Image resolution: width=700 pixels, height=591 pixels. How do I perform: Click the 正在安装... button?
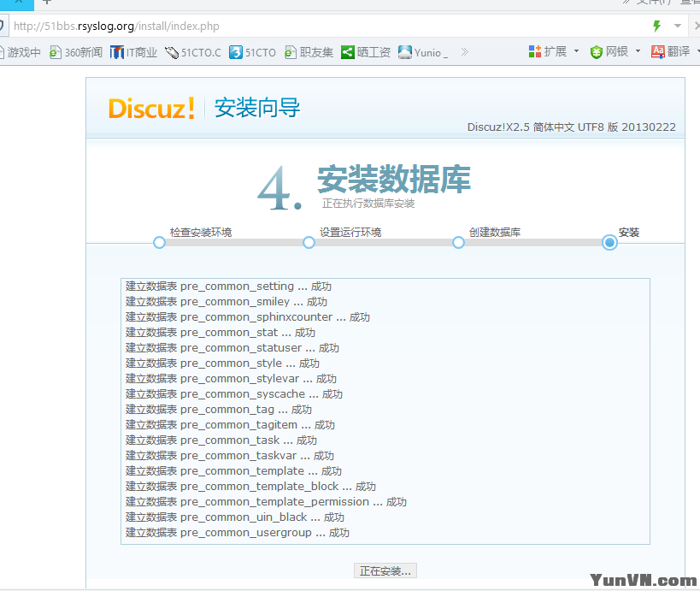385,570
